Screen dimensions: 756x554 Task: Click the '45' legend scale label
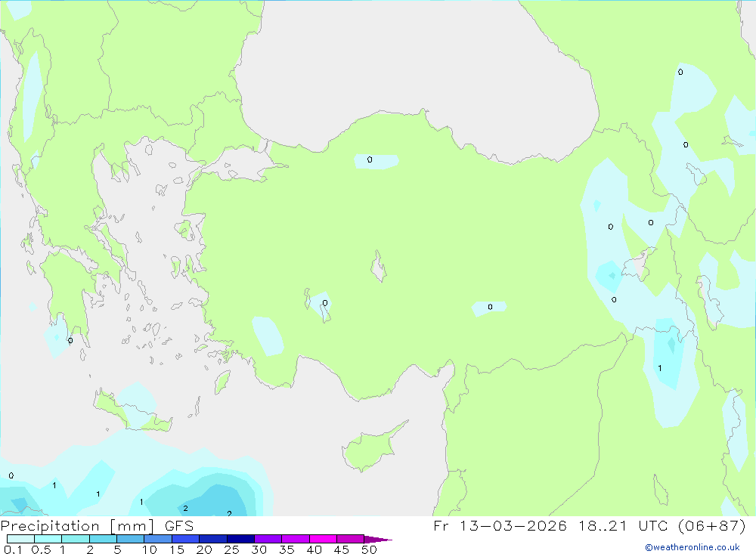click(x=342, y=549)
